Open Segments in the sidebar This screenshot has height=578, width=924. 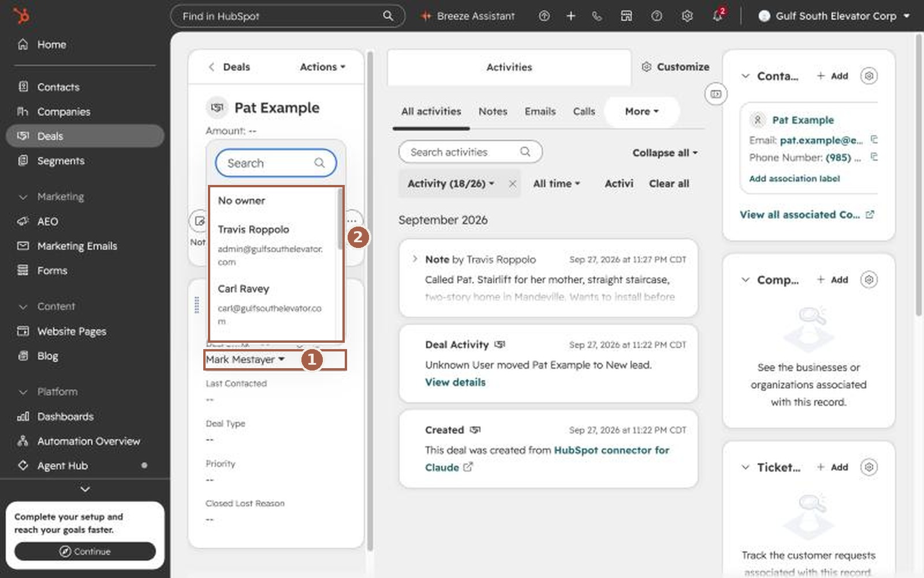(85, 161)
